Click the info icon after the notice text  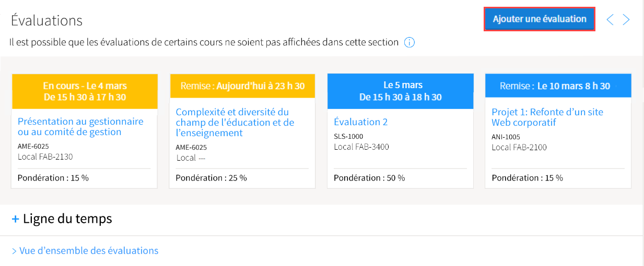tap(409, 42)
